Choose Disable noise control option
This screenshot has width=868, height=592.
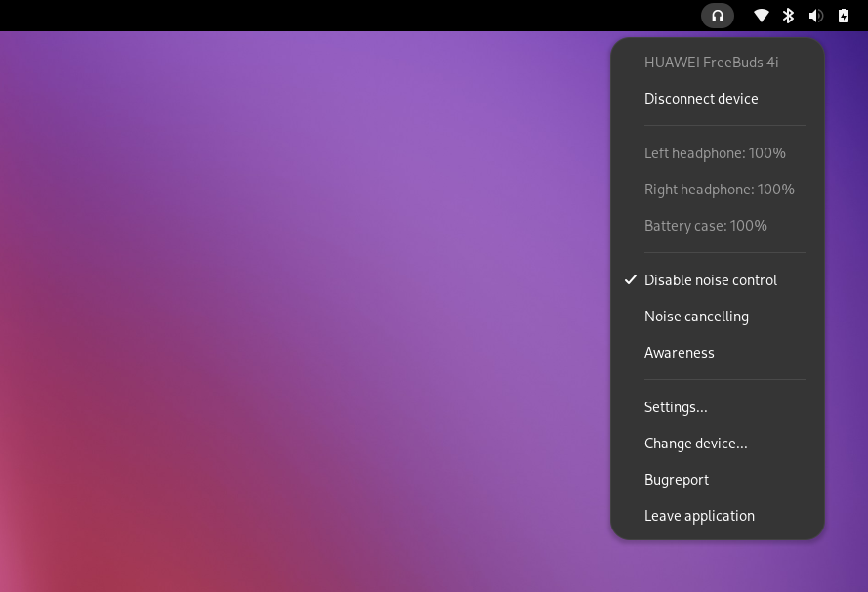(718, 280)
